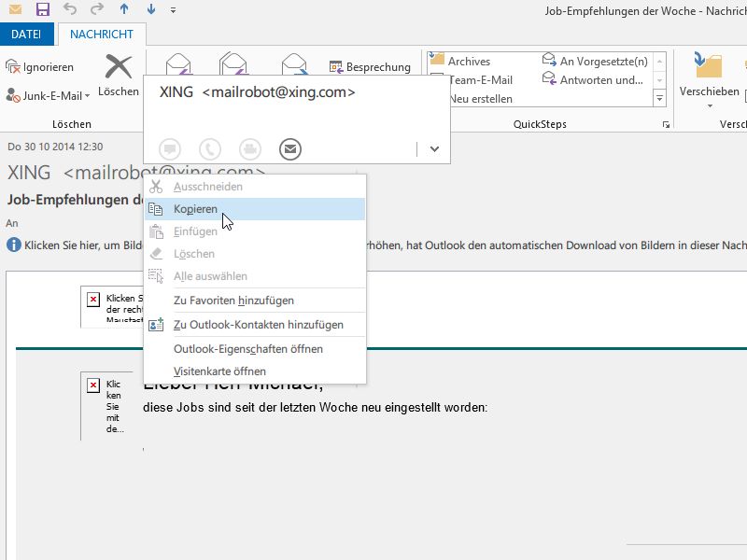Move QuickSteps gallery down one row
Screen dimensions: 747x560
[x=660, y=80]
